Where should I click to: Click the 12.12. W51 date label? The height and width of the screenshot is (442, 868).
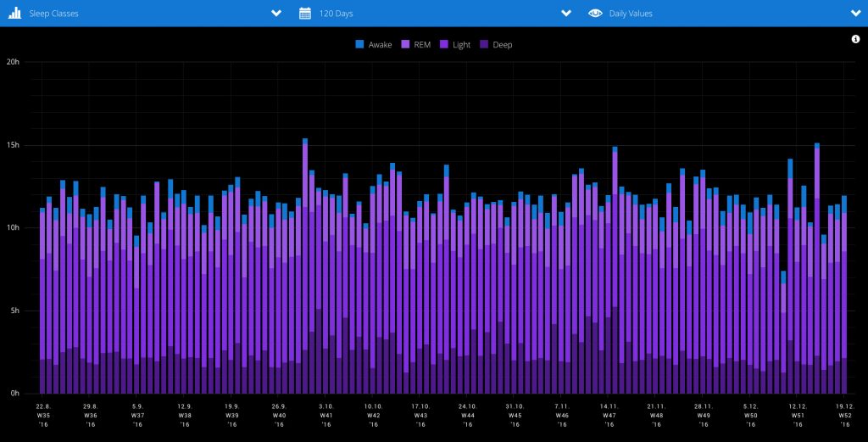coord(798,416)
